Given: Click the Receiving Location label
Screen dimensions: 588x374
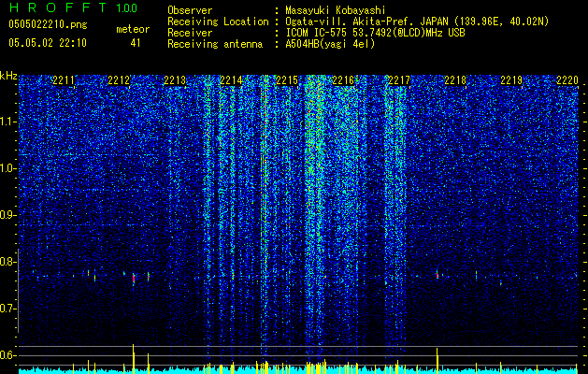Looking at the screenshot, I should tap(218, 22).
